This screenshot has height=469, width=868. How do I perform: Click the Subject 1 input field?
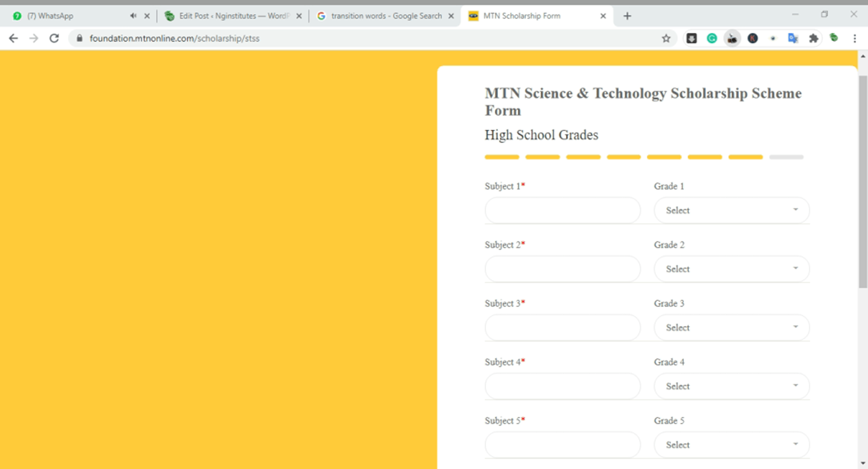coord(563,210)
